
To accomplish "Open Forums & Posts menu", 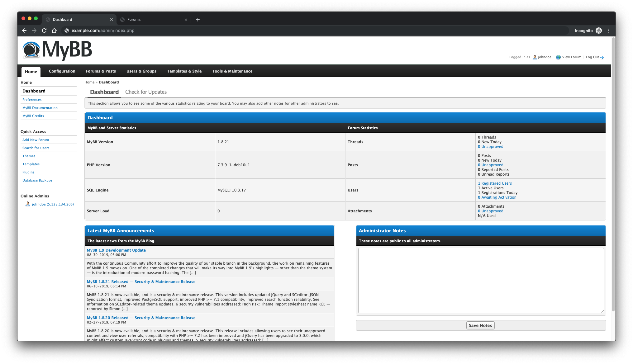I will coord(101,71).
